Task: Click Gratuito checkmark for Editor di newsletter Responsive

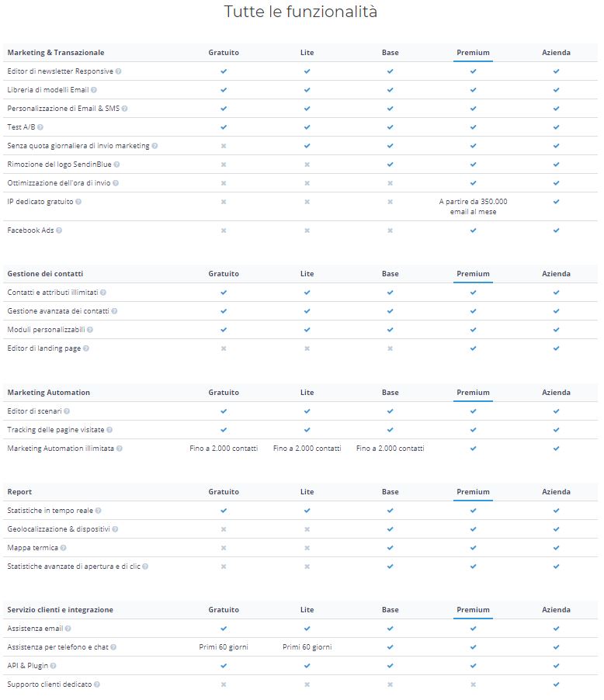Action: pyautogui.click(x=224, y=71)
